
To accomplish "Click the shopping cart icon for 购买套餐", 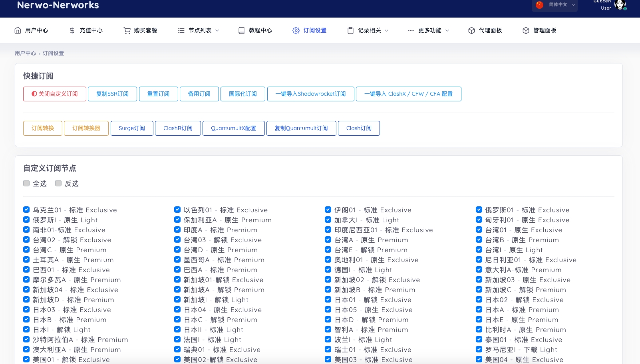I will [127, 30].
